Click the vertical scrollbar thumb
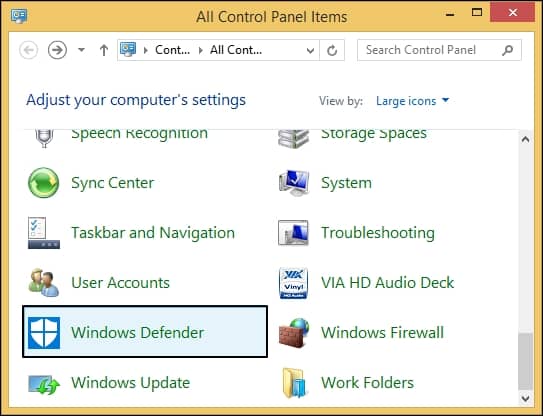The image size is (543, 416). [526, 361]
